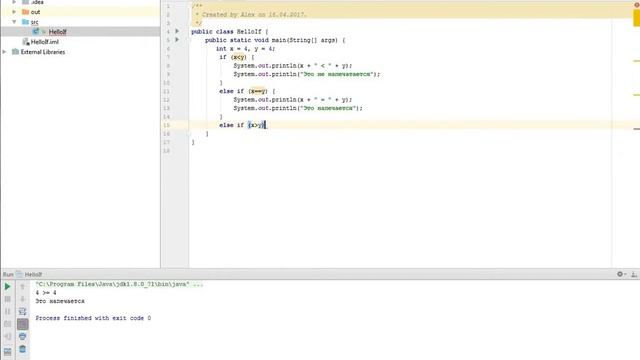Image resolution: width=640 pixels, height=360 pixels.
Task: Select the out folder label
Action: 36,12
